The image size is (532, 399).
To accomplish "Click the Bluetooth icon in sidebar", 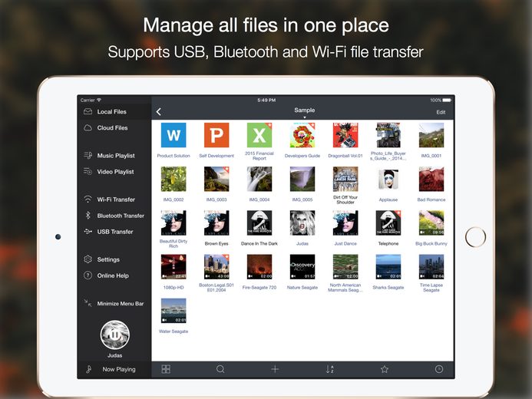I will pyautogui.click(x=88, y=216).
